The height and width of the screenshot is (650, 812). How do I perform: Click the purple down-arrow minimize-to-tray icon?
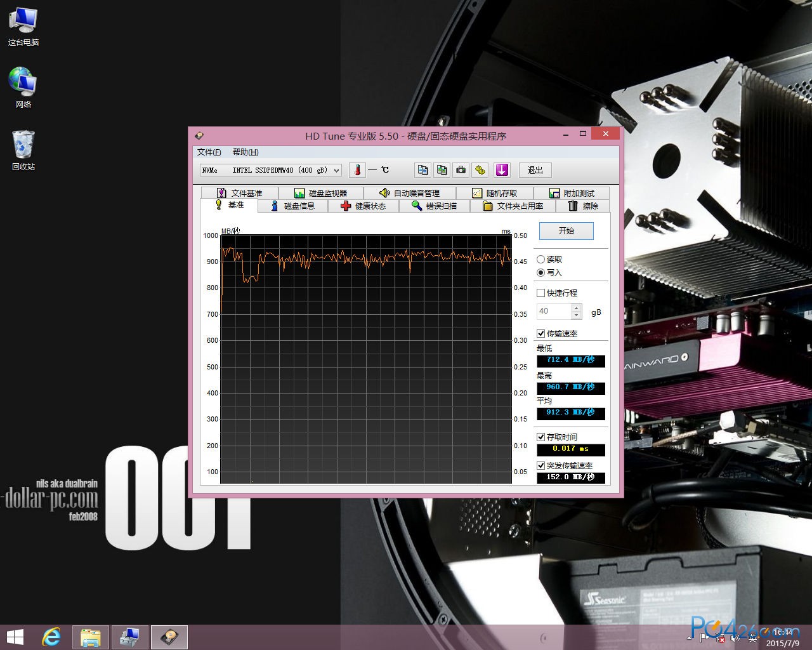tap(502, 170)
